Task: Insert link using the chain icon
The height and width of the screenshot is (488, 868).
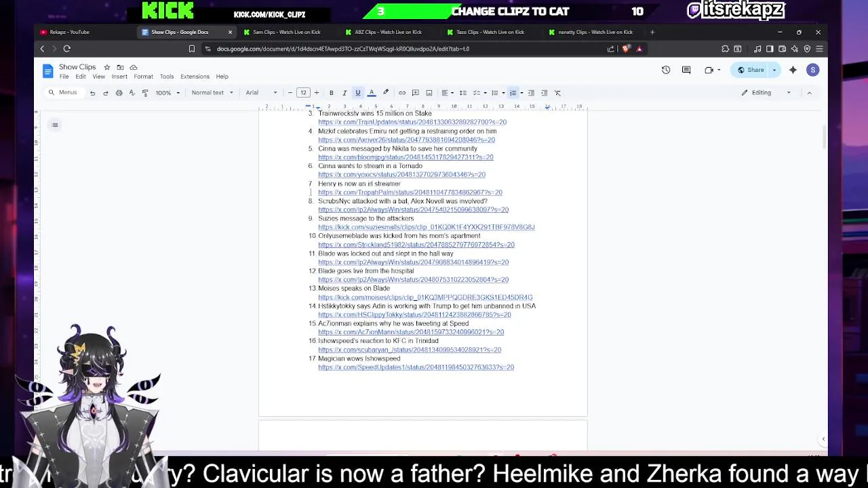Action: coord(402,93)
